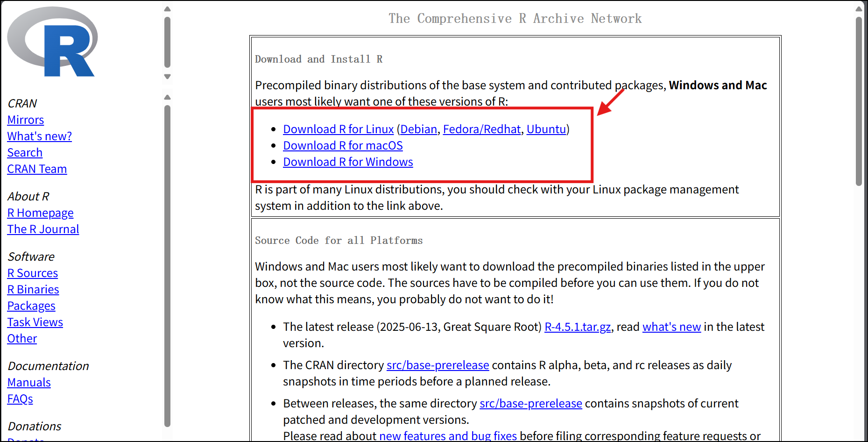Click the 'Documentation' sidebar heading

[49, 366]
